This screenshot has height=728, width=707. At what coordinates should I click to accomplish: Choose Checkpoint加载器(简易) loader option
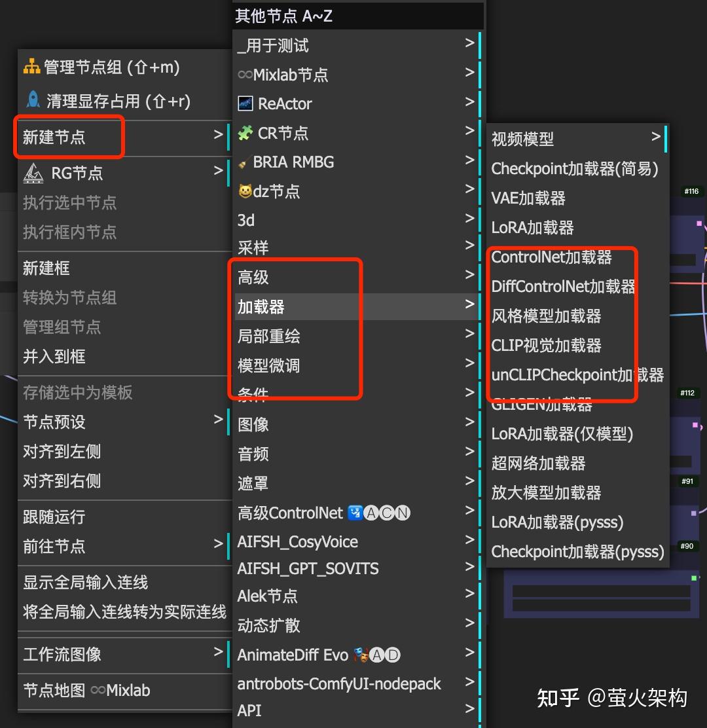(x=573, y=168)
